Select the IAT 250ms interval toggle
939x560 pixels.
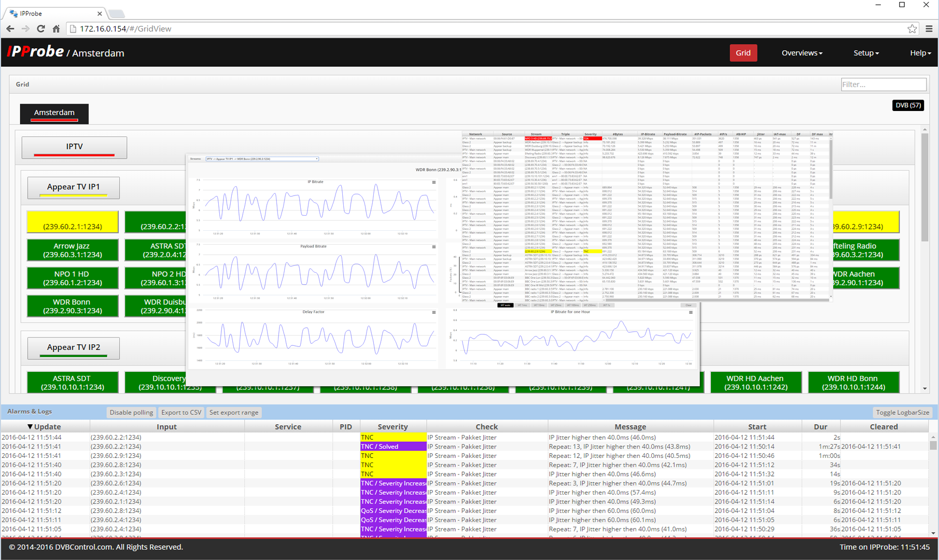590,305
